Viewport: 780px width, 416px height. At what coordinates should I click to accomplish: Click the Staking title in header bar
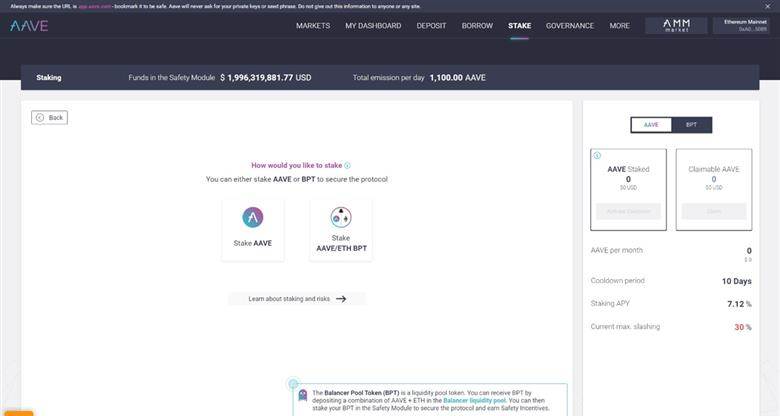49,78
